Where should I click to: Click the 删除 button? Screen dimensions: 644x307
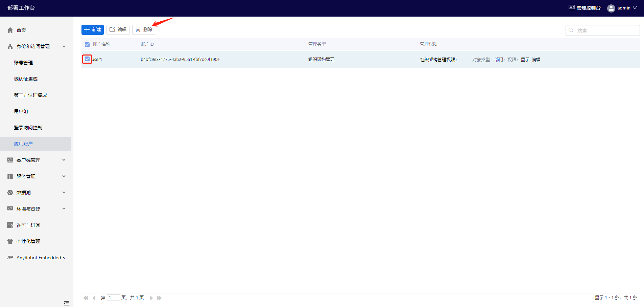pos(144,30)
